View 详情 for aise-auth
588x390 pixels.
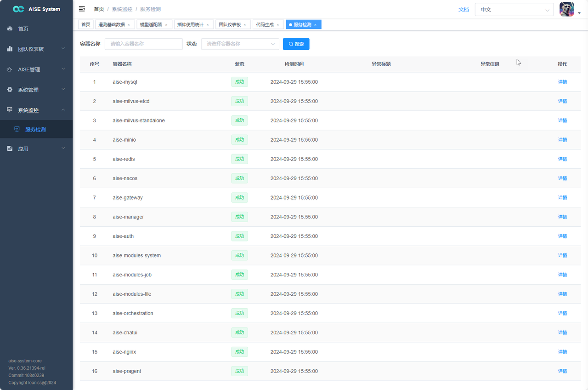click(x=562, y=236)
